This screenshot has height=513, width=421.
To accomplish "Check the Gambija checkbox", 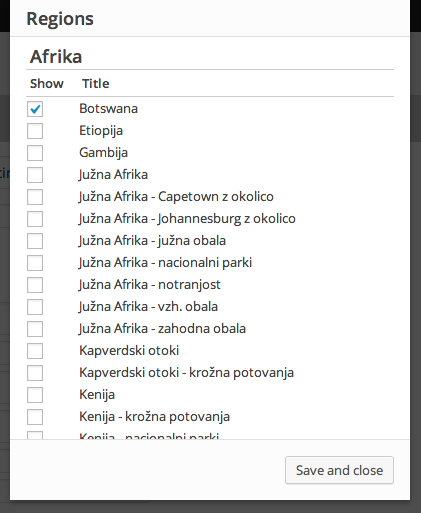I will [35, 153].
